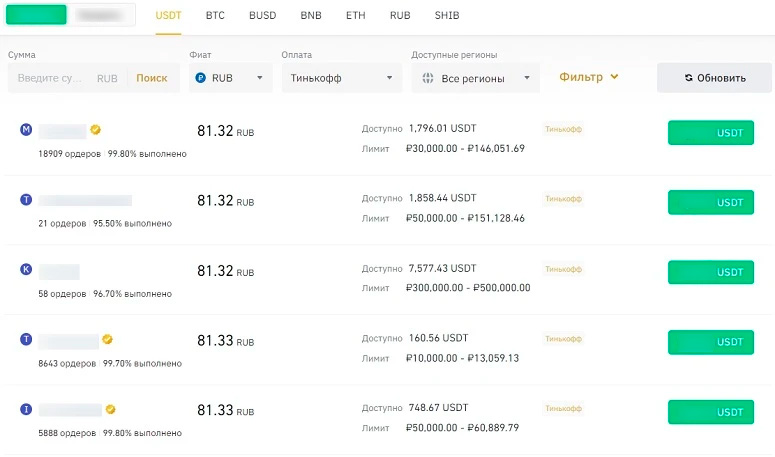Click the USDT button for the 1,858.44 USDT offer
This screenshot has height=457, width=775.
pyautogui.click(x=711, y=202)
